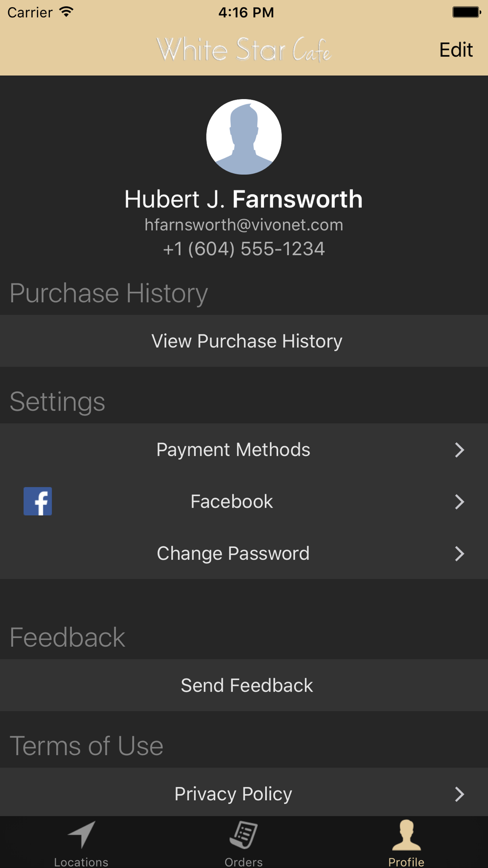This screenshot has width=488, height=868.
Task: Expand the Facebook row chevron
Action: pyautogui.click(x=459, y=501)
